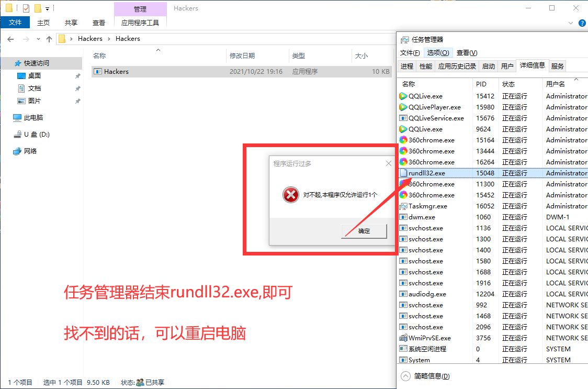Select the rundll32.exe process icon
This screenshot has height=389, width=588.
click(x=403, y=173)
